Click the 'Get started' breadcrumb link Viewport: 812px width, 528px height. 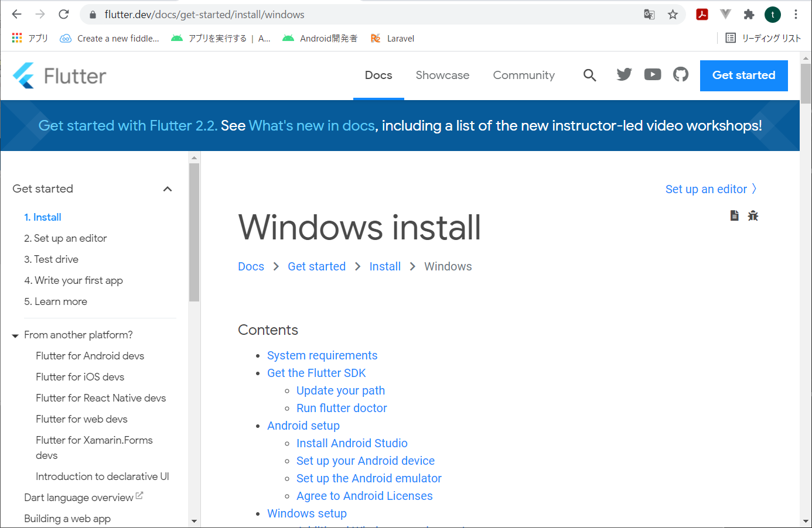pos(316,266)
